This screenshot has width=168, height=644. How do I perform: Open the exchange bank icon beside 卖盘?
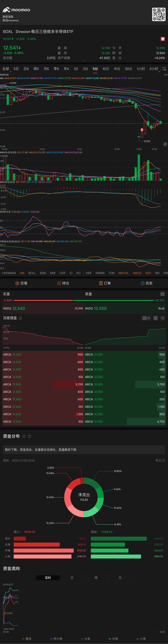(162, 294)
